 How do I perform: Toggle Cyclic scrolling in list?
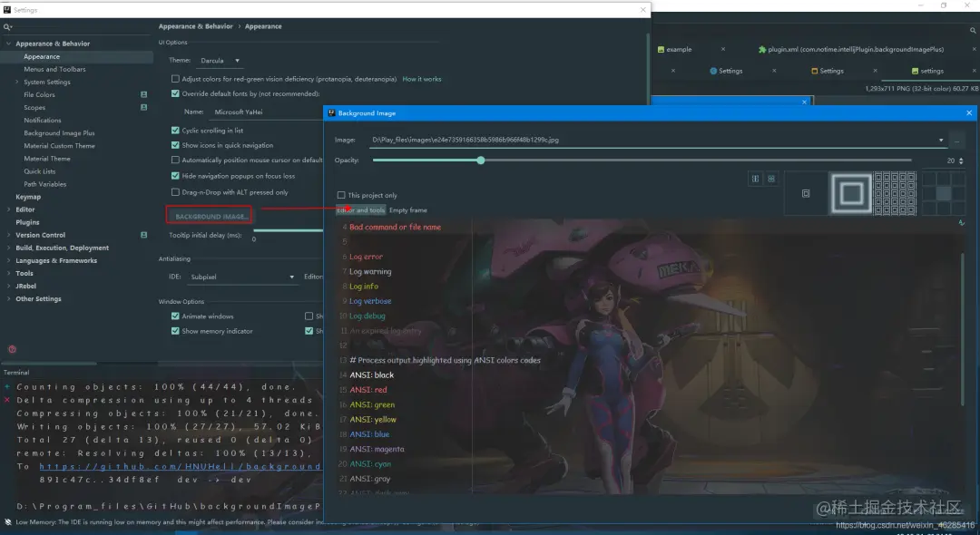[x=175, y=131]
